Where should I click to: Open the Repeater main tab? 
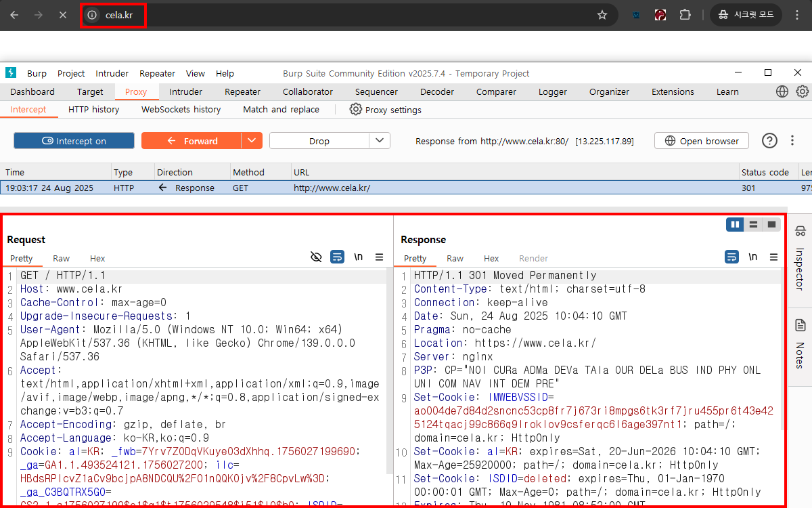tap(242, 91)
